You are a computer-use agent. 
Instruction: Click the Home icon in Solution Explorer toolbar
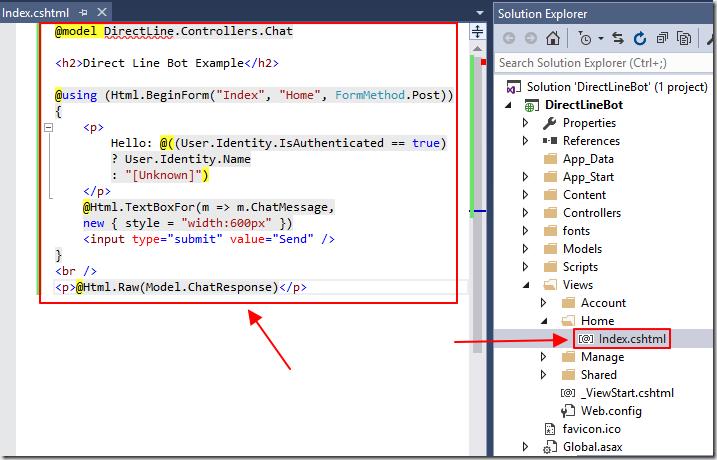553,38
